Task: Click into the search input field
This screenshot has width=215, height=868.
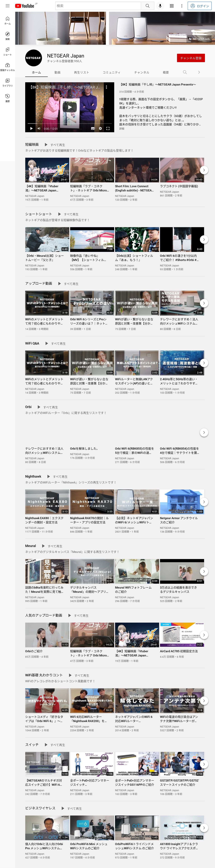Action: (x=98, y=6)
